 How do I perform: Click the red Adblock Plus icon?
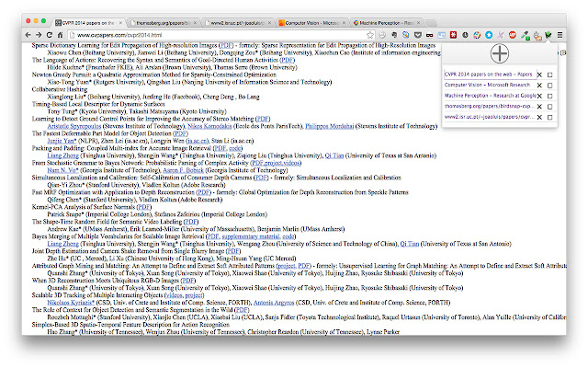(512, 34)
